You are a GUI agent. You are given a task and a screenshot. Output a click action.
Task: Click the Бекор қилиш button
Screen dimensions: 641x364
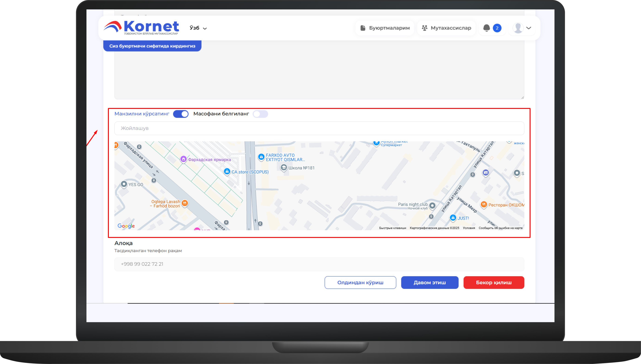493,283
